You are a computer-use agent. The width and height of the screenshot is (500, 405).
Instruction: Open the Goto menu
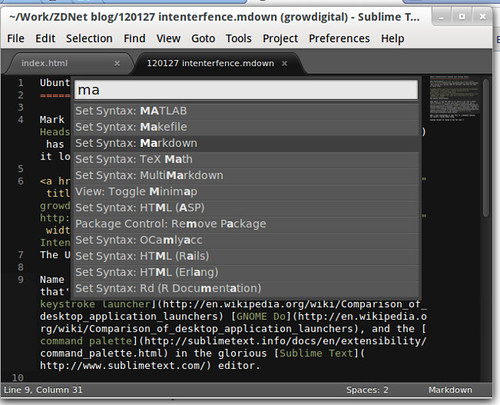tap(203, 39)
